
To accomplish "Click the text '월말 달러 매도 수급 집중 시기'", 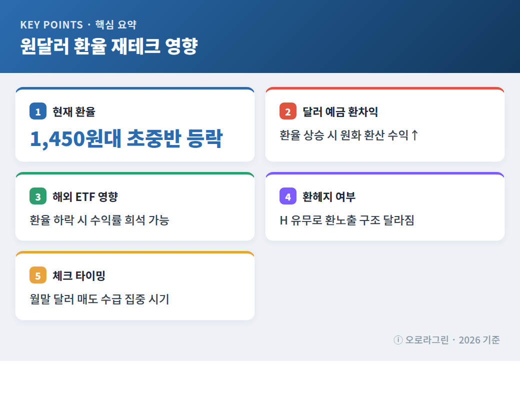I will pyautogui.click(x=99, y=299).
